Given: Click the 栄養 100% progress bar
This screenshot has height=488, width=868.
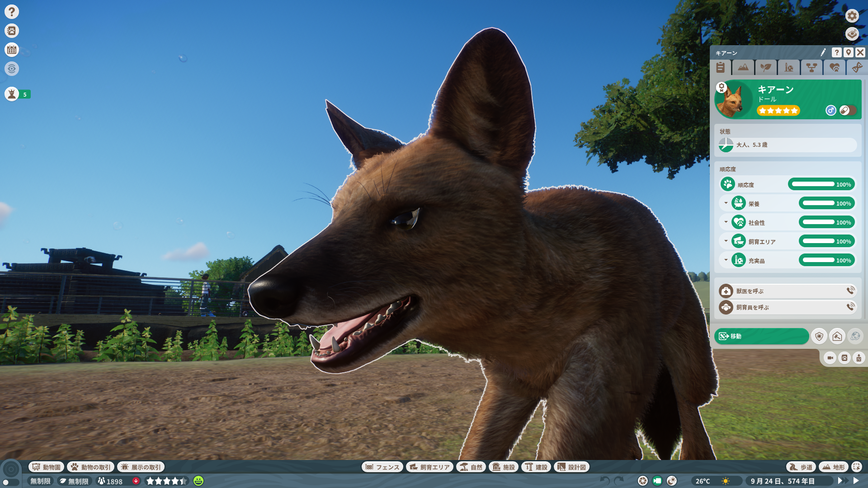Looking at the screenshot, I should [x=827, y=203].
